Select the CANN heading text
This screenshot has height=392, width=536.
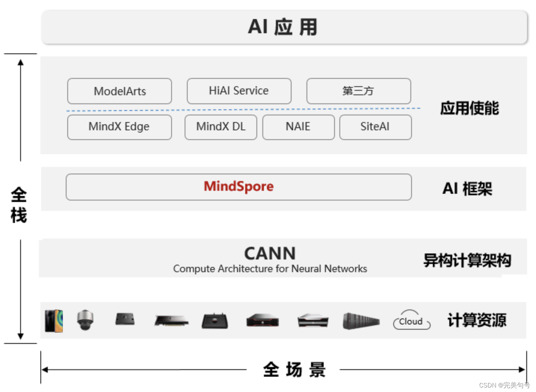coord(270,253)
